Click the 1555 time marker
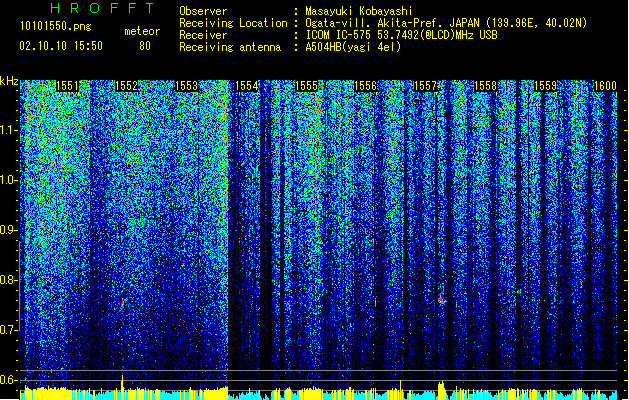This screenshot has height=400, width=629. coord(306,86)
